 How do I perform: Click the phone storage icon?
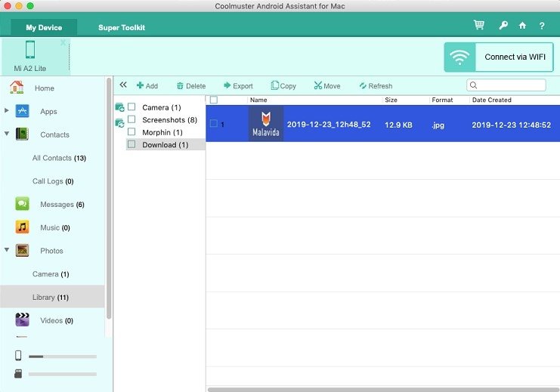[18, 356]
